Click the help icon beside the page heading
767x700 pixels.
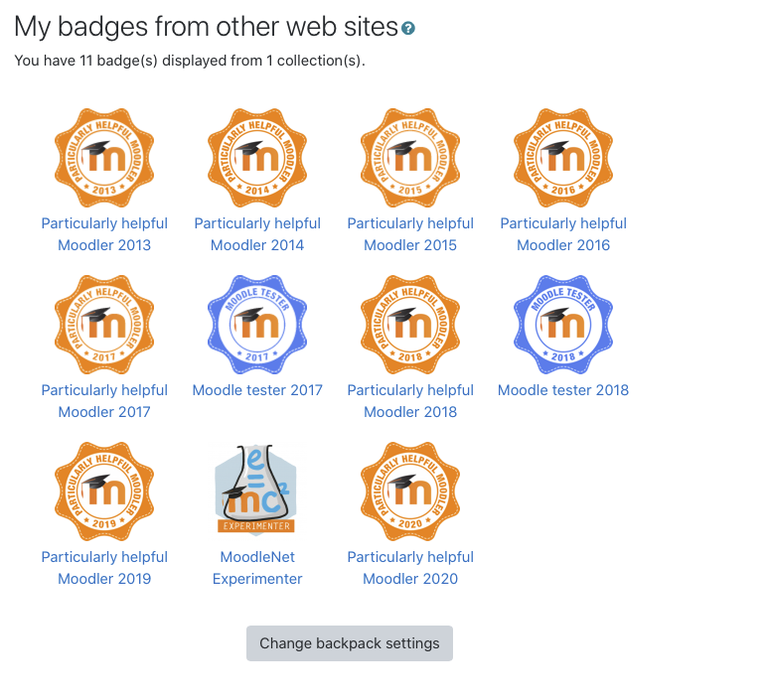408,29
